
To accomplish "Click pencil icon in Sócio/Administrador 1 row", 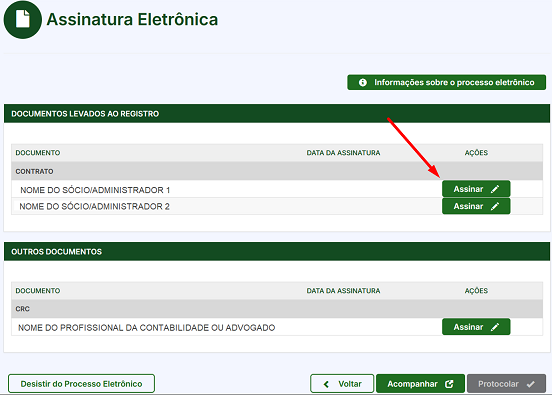I will pos(495,189).
